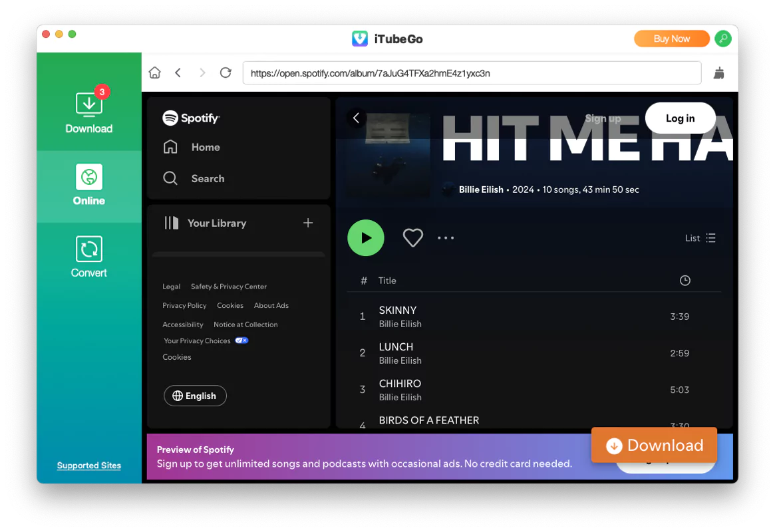Open the Online browsing section
The image size is (775, 532).
[x=88, y=187]
